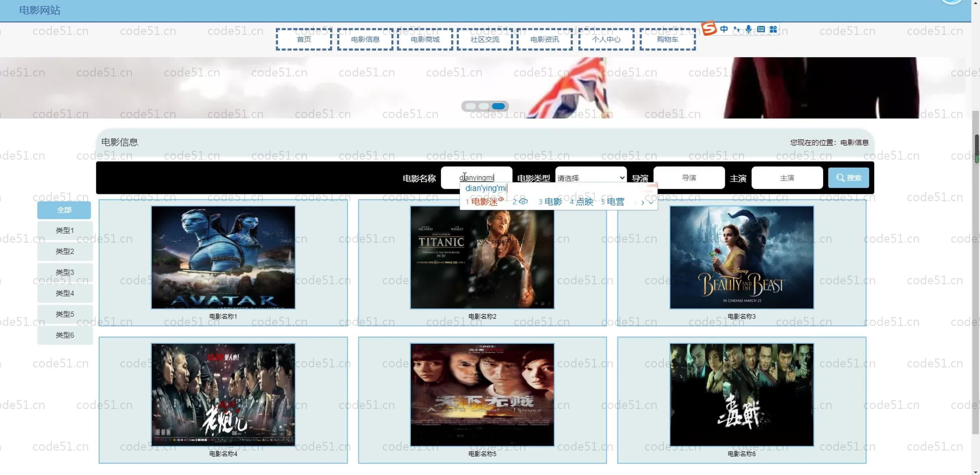This screenshot has width=980, height=475.
Task: Click the 电影名称4 caption
Action: [223, 454]
